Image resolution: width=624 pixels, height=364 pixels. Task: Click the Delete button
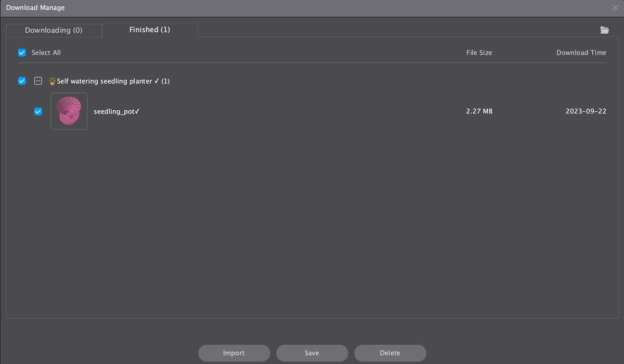[x=390, y=353]
